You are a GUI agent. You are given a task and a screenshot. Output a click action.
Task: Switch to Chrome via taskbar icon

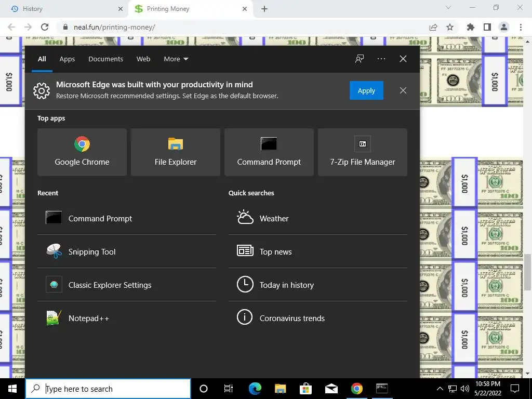point(356,389)
